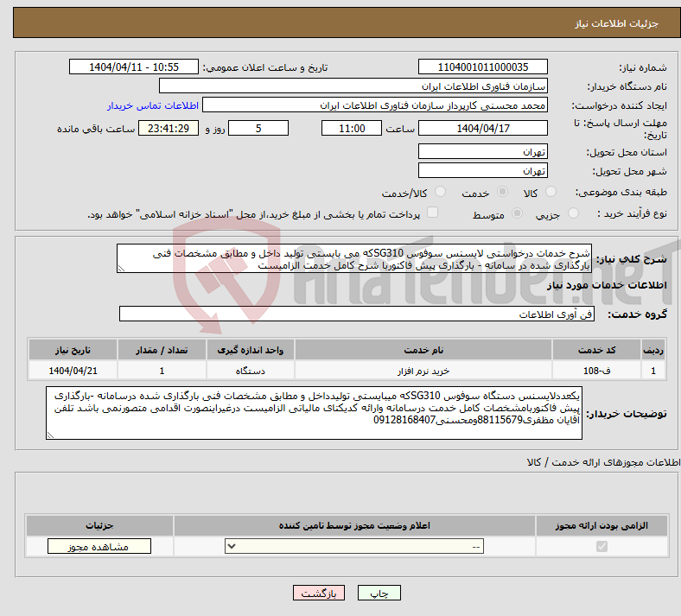The width and height of the screenshot is (681, 616).
Task: Select the کالا/خدمت radio button
Action: pyautogui.click(x=441, y=192)
